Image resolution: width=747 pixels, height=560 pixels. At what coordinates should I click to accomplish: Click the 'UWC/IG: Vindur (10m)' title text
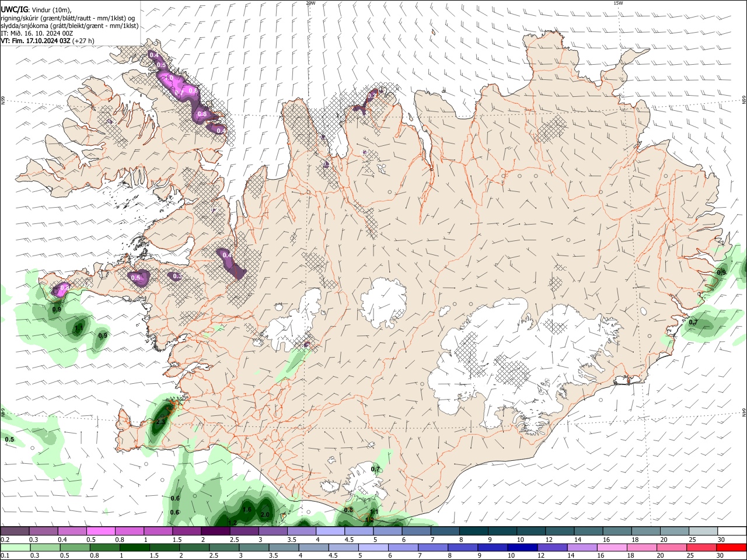35,9
